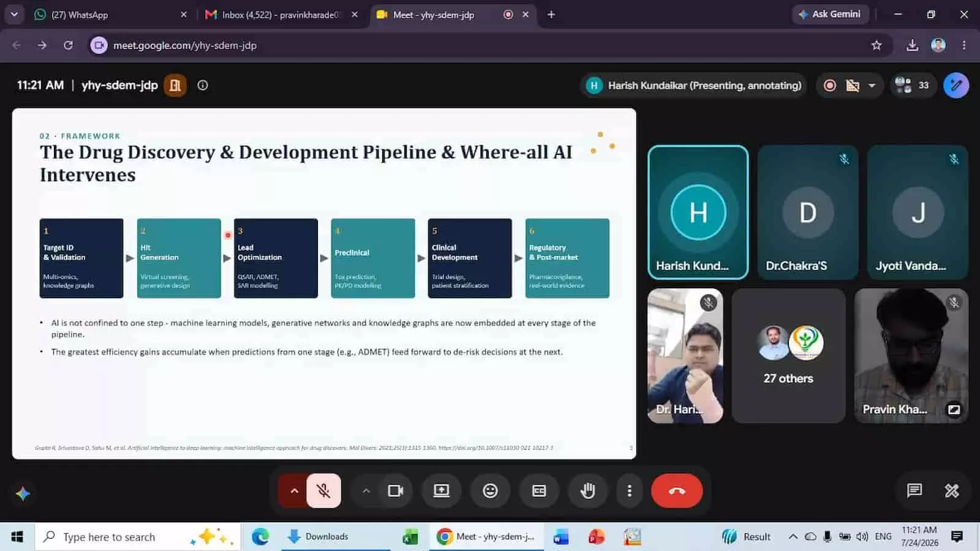
Task: Click the blue annotation pen button
Action: point(956,85)
